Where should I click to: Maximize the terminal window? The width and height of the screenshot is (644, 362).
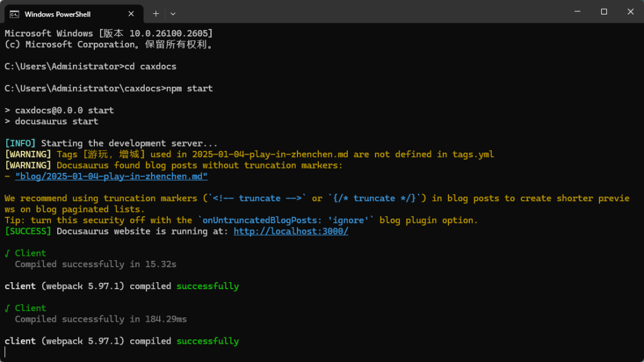point(604,11)
